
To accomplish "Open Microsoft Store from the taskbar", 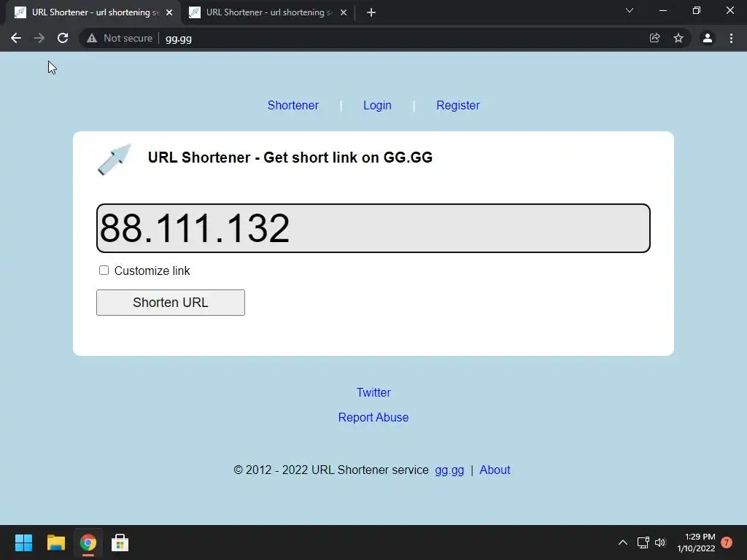I will (x=120, y=542).
